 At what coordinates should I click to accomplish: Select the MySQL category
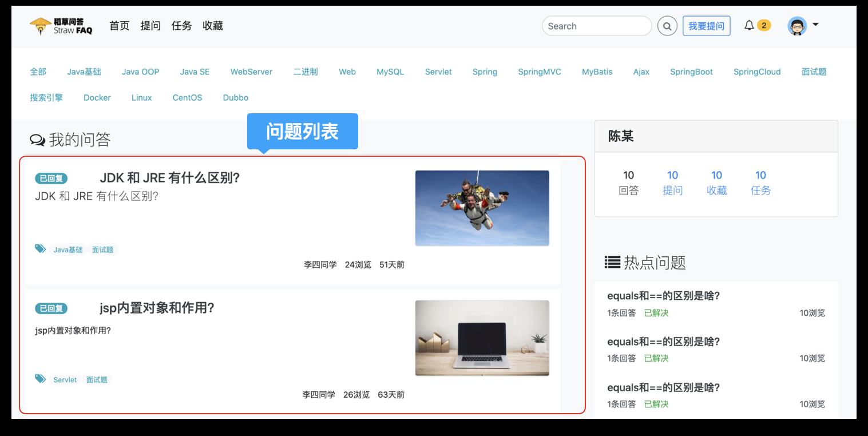point(390,72)
